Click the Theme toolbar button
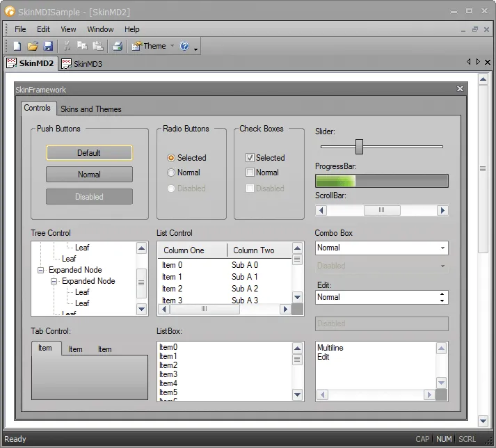 pyautogui.click(x=149, y=46)
